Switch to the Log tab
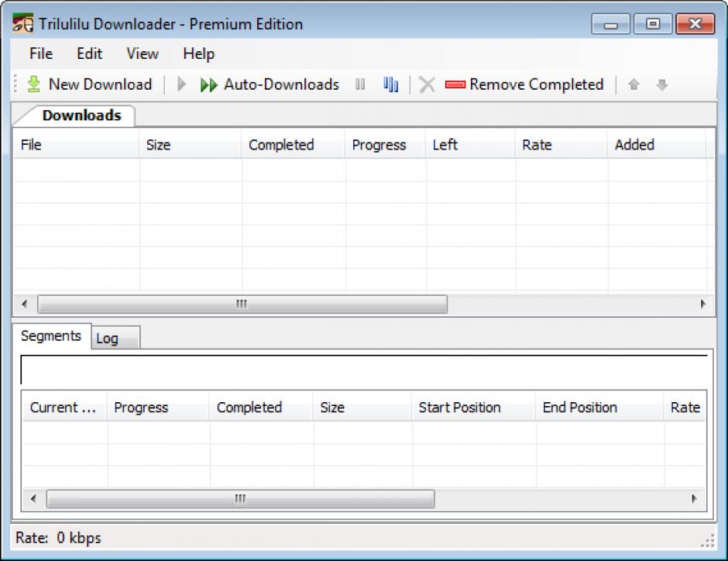The image size is (728, 561). tap(115, 338)
